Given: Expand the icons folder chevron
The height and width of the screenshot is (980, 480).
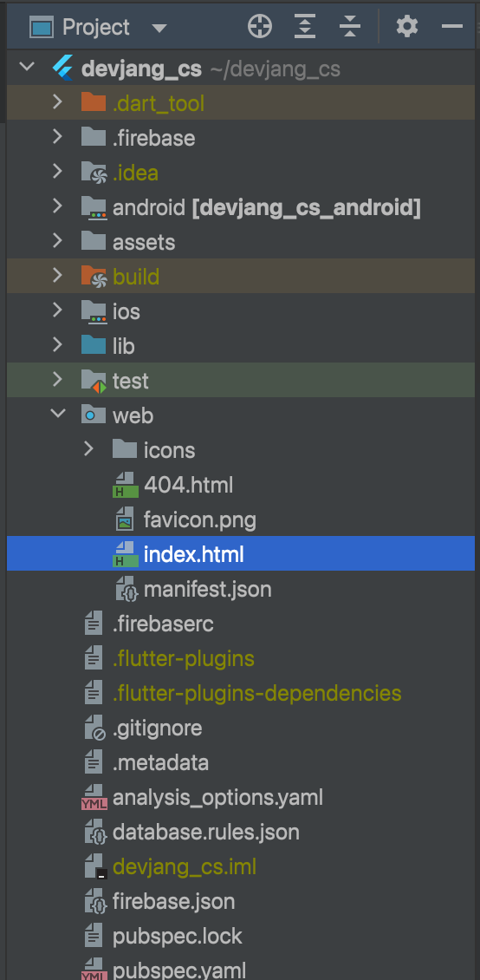Looking at the screenshot, I should click(x=88, y=448).
